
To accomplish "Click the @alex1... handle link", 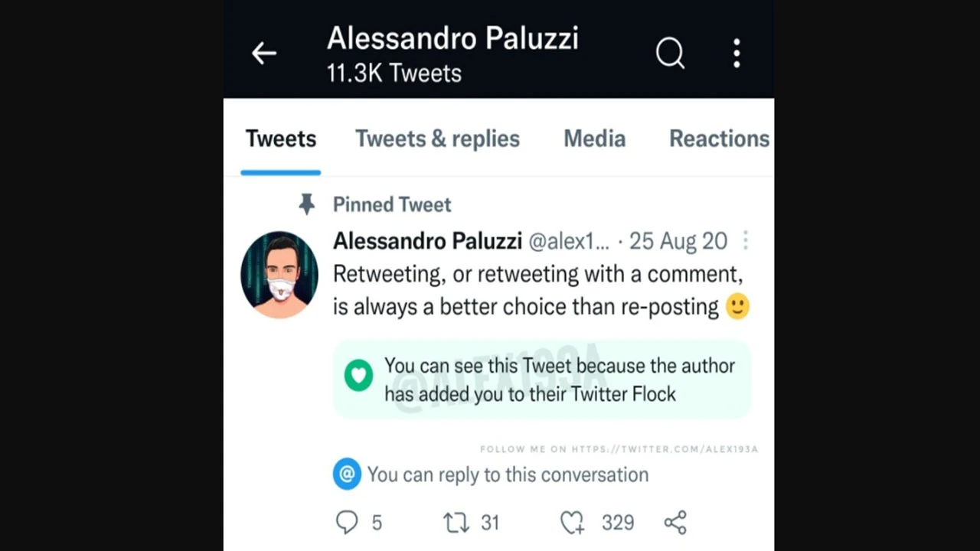I will (569, 242).
